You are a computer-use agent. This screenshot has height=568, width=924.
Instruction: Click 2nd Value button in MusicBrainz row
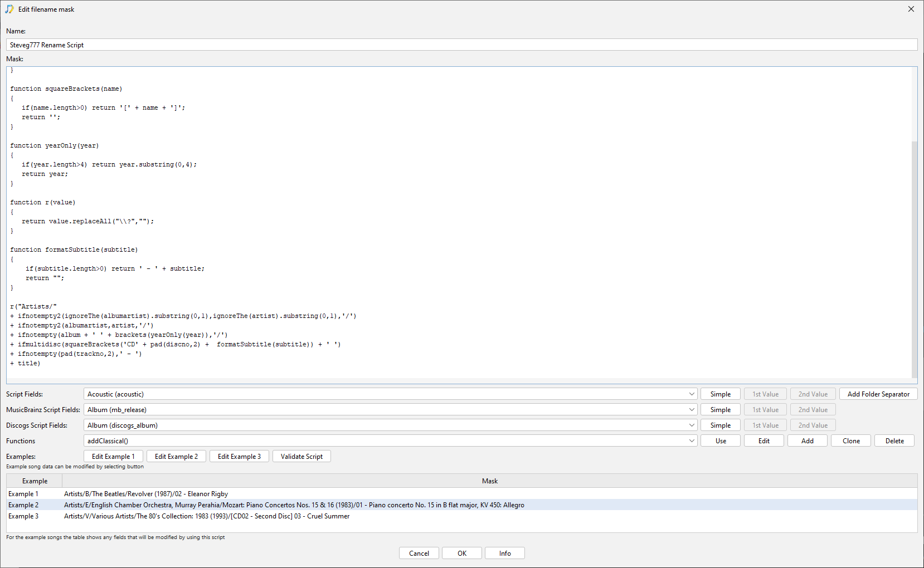tap(813, 410)
